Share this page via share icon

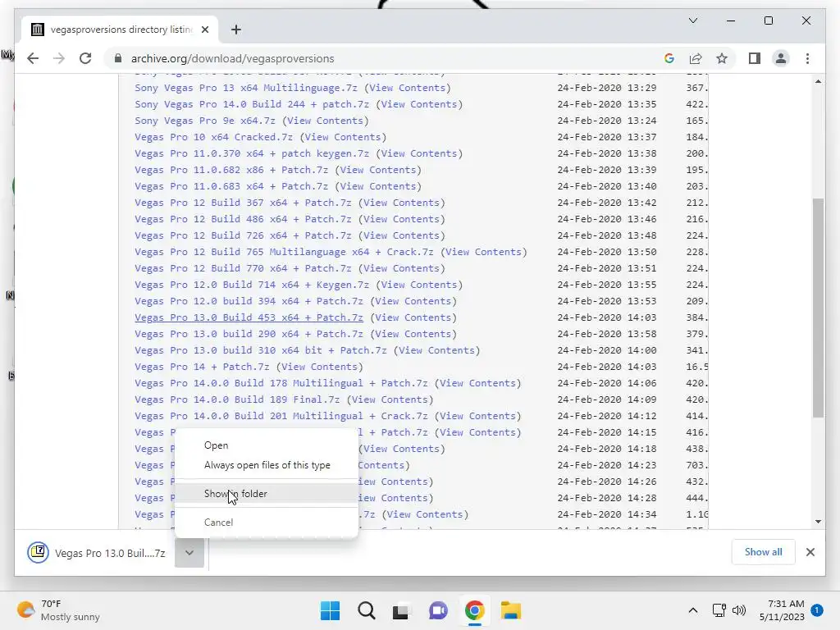coord(696,58)
